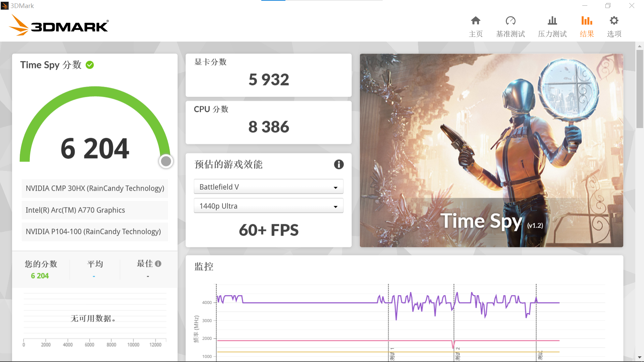Open the Battlefield V game dropdown
The image size is (644, 362).
tap(268, 187)
